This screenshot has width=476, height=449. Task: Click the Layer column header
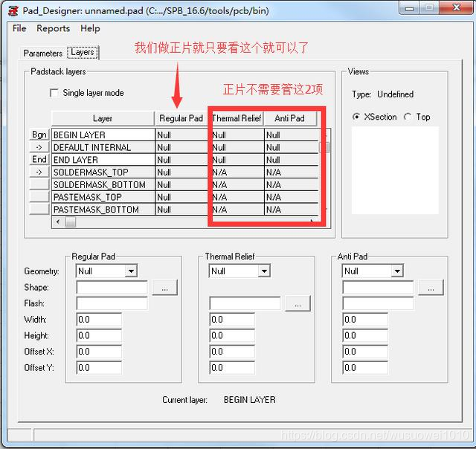click(103, 118)
